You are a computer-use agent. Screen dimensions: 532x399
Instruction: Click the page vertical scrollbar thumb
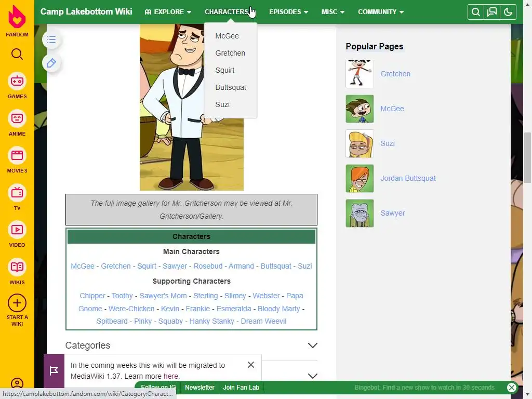(528, 158)
